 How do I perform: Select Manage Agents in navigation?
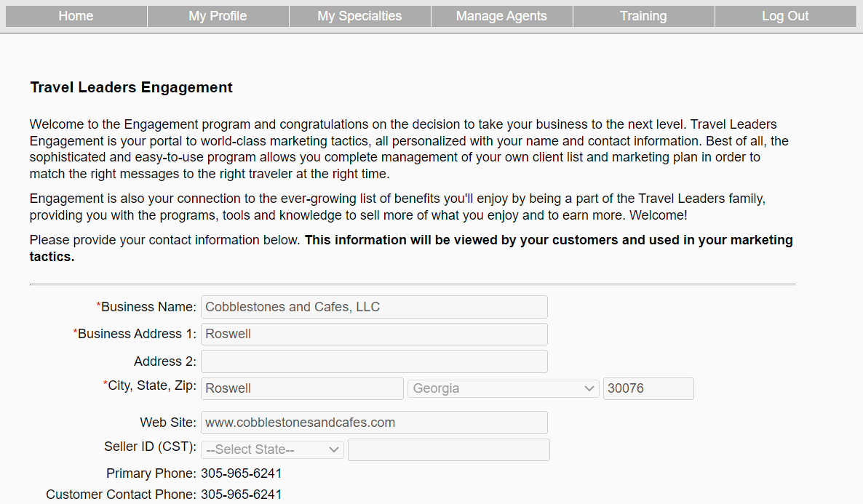coord(502,16)
